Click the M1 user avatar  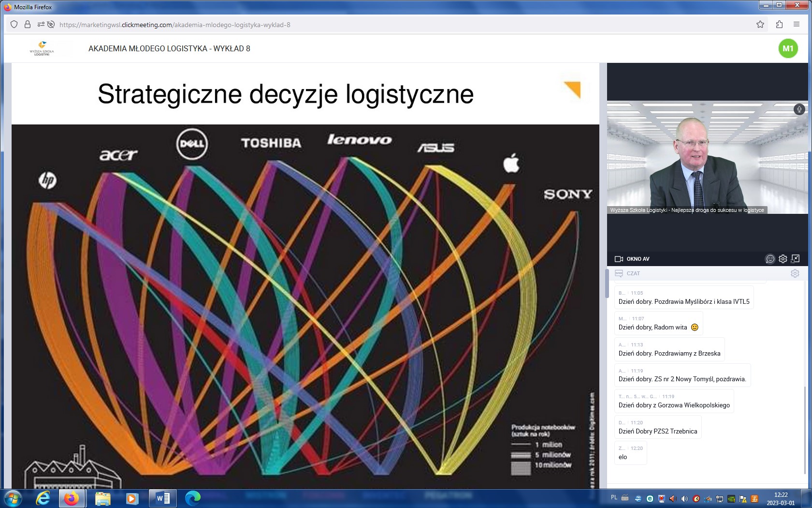click(x=788, y=48)
